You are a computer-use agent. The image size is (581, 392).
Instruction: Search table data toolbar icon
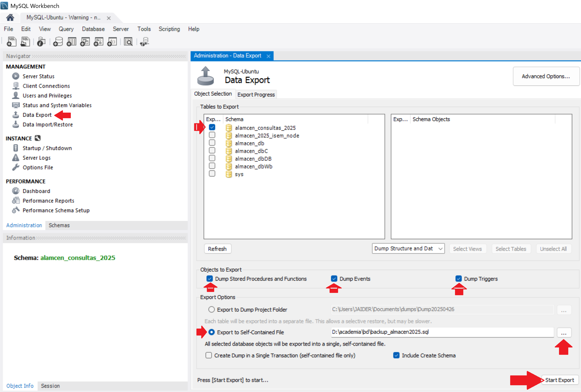pos(128,42)
